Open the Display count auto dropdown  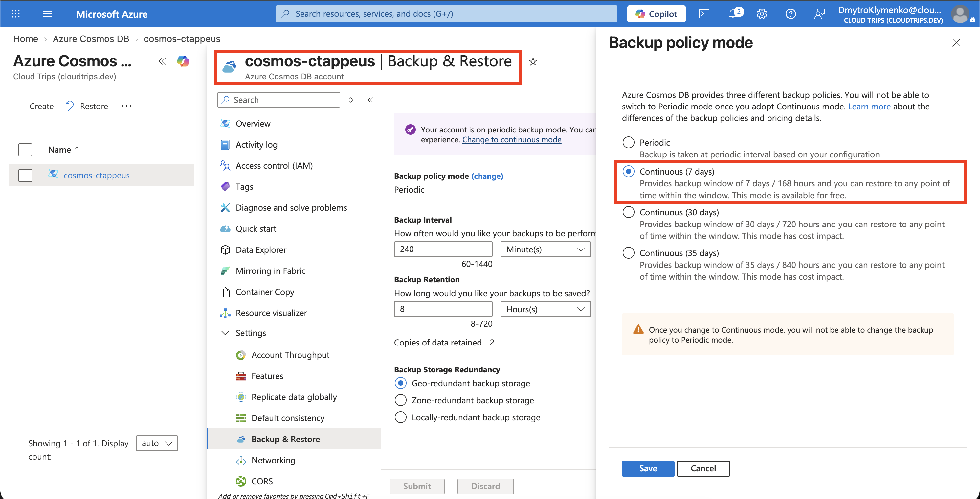click(157, 443)
